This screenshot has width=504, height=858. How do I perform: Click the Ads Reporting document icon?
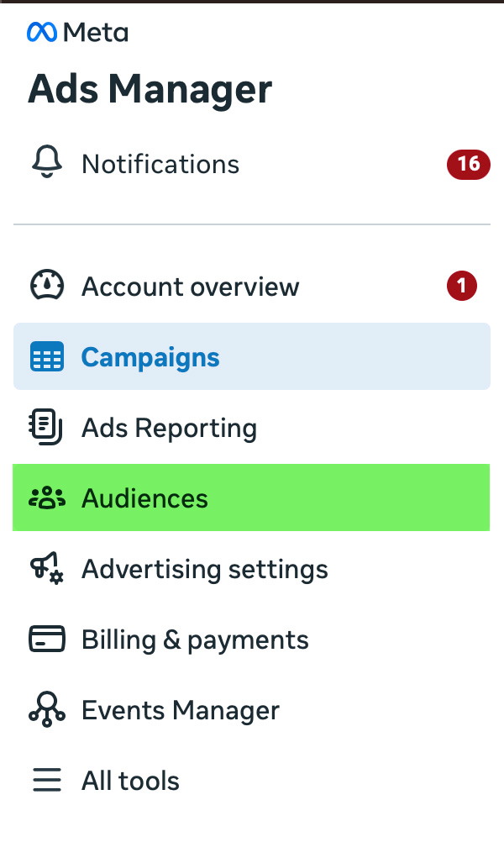click(x=46, y=427)
